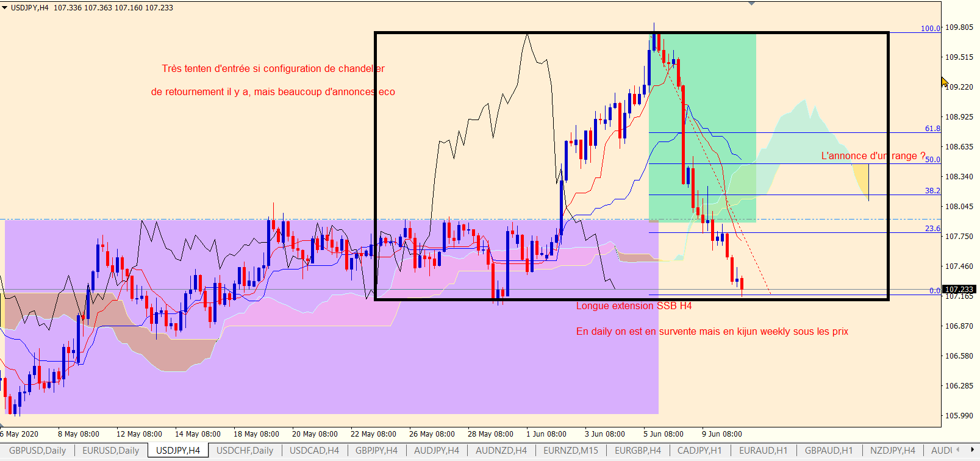Viewport: 980px width, 461px height.
Task: Click the "L'annonce d'un range ?" annotation
Action: pyautogui.click(x=873, y=155)
